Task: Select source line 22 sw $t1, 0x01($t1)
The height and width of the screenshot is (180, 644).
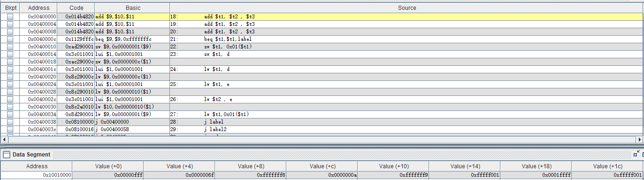Action: [x=406, y=47]
